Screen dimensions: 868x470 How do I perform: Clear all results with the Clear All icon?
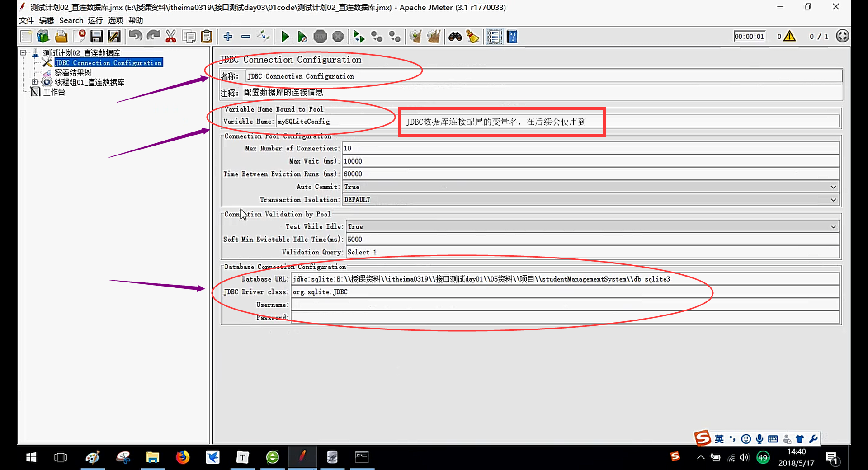tap(434, 37)
